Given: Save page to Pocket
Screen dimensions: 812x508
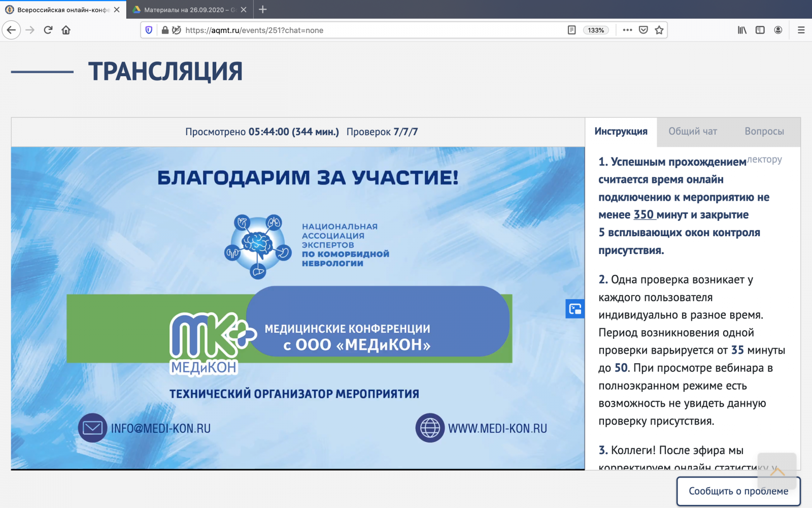Looking at the screenshot, I should point(644,30).
